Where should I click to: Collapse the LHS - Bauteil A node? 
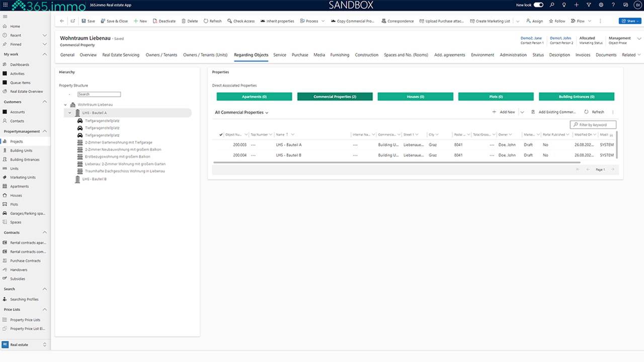tap(70, 113)
